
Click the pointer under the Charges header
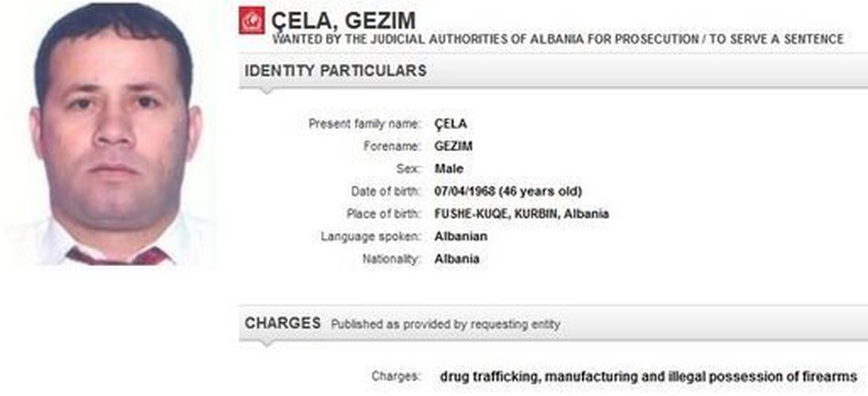click(267, 343)
